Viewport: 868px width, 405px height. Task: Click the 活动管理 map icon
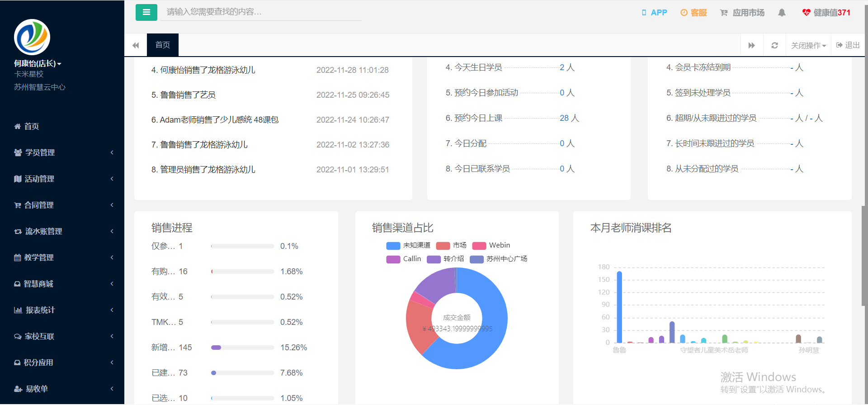[x=18, y=179]
